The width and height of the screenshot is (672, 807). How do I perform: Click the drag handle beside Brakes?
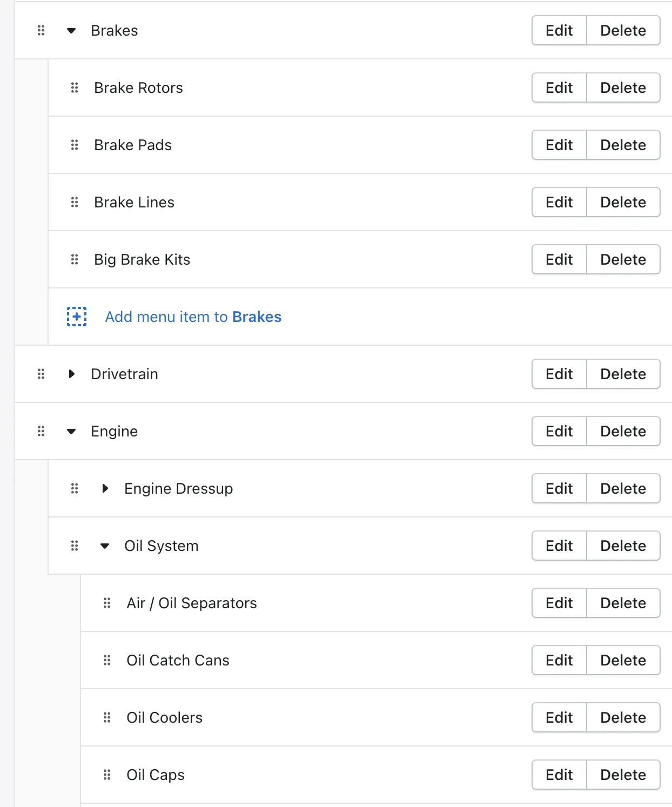coord(41,31)
